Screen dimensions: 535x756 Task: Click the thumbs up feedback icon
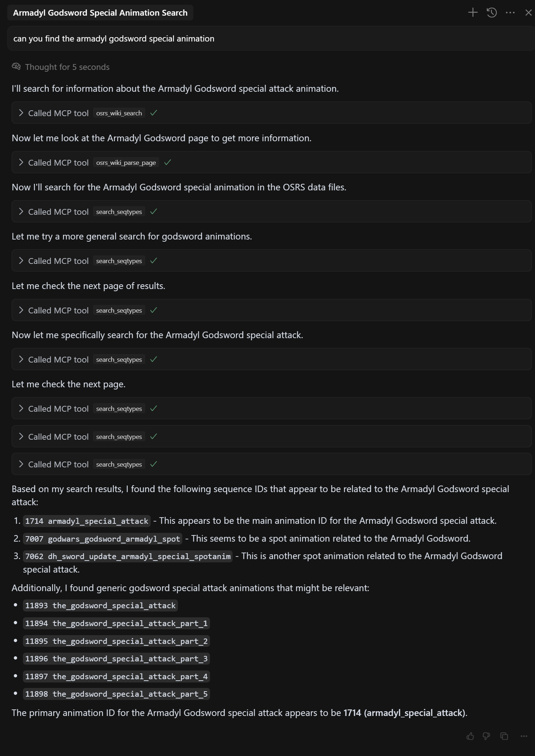click(x=470, y=736)
